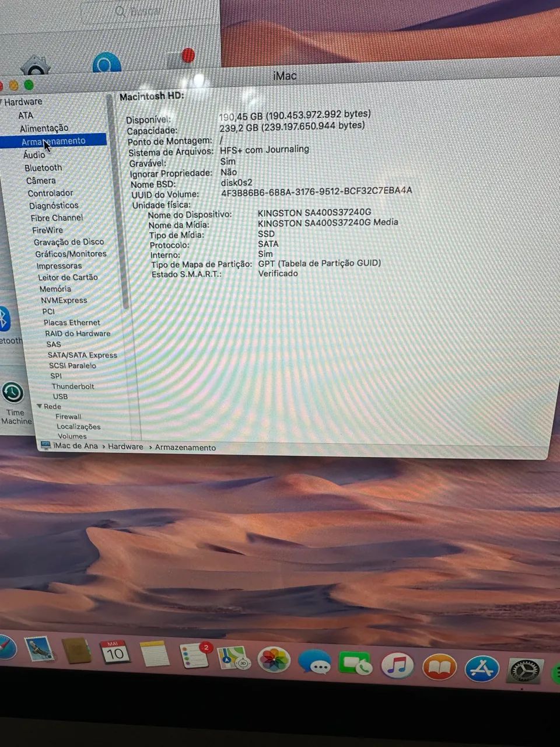This screenshot has width=560, height=747.
Task: Select Fibre Channel in the sidebar
Action: (x=57, y=218)
